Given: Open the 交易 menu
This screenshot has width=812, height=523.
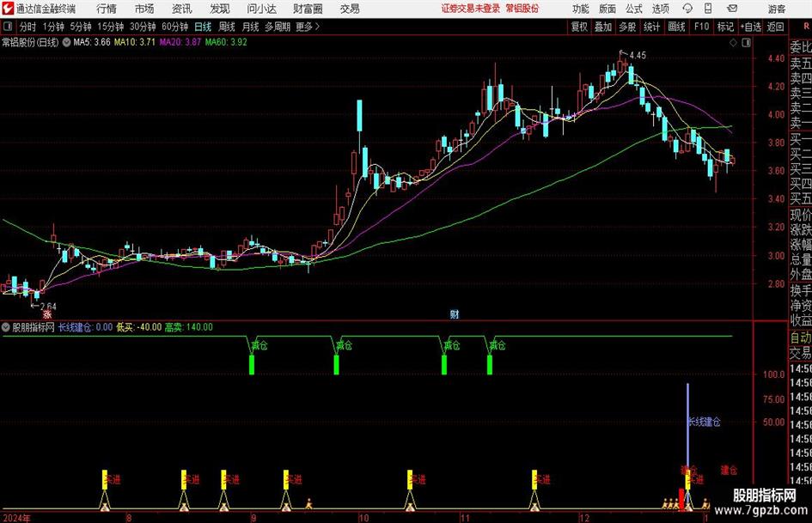Looking at the screenshot, I should 350,9.
